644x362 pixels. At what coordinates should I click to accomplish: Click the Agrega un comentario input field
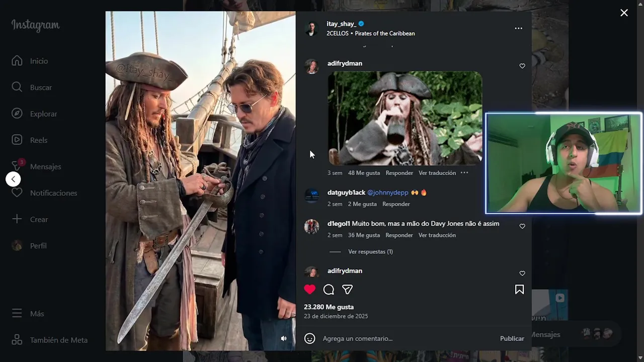(403, 338)
